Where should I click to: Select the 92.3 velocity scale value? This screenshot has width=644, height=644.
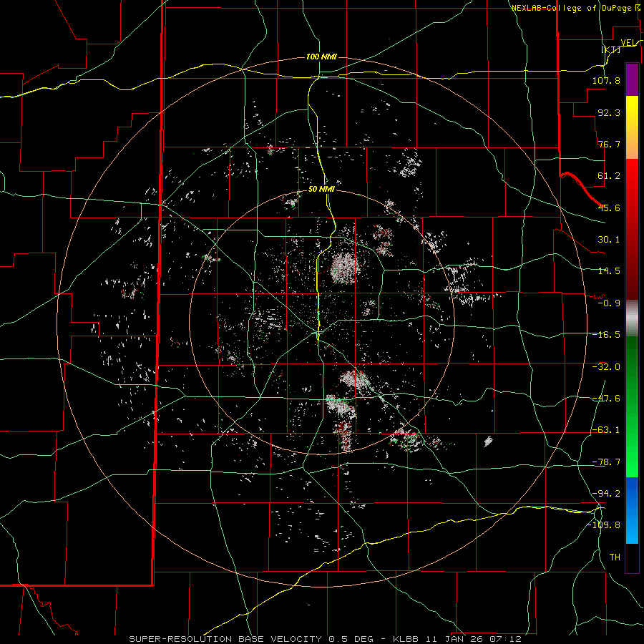point(609,112)
